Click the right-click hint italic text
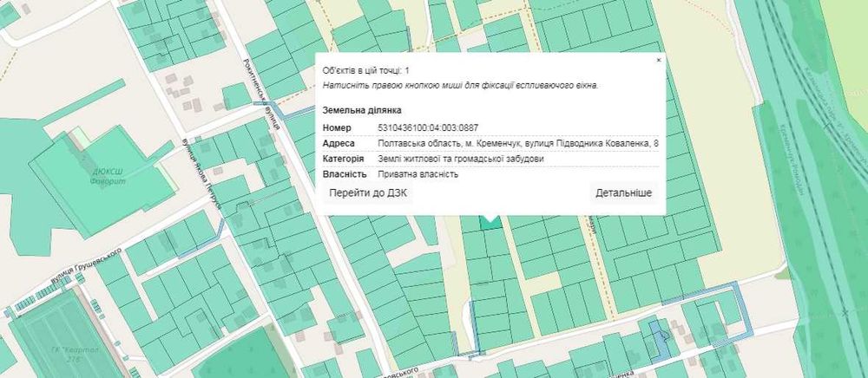The image size is (868, 378). 461,86
